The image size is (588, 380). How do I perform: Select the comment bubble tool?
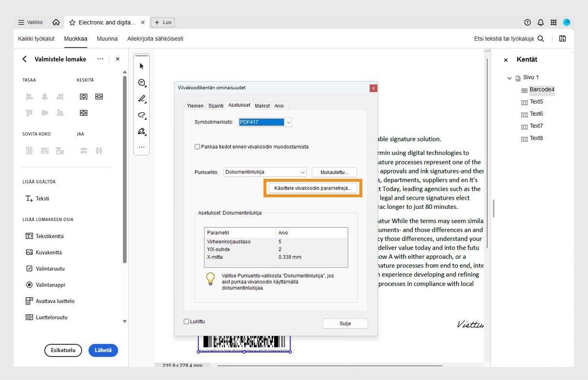click(142, 83)
